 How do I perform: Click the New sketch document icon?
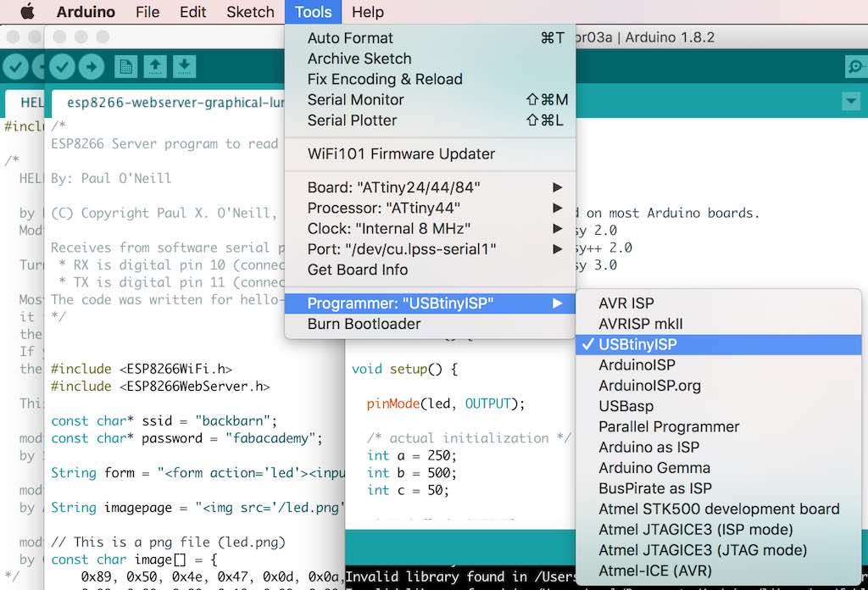click(x=125, y=67)
